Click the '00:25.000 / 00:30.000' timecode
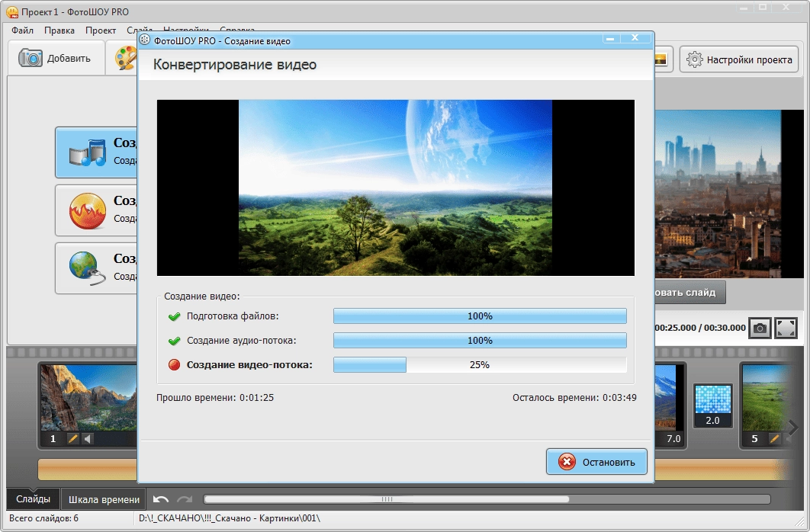 (700, 328)
